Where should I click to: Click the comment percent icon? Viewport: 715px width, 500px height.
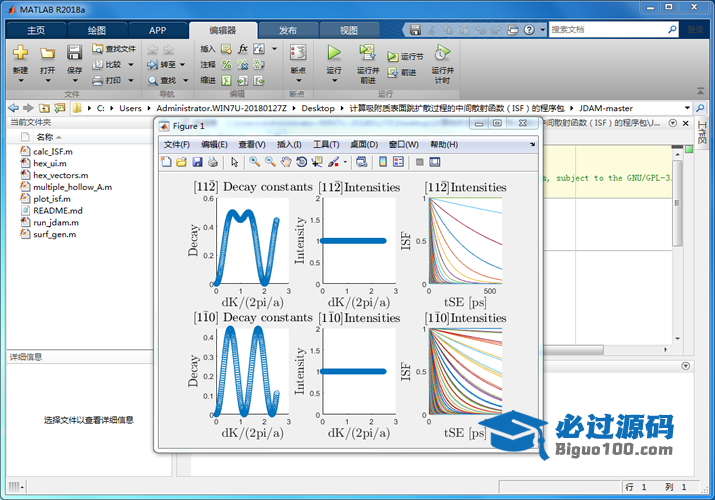(x=226, y=65)
